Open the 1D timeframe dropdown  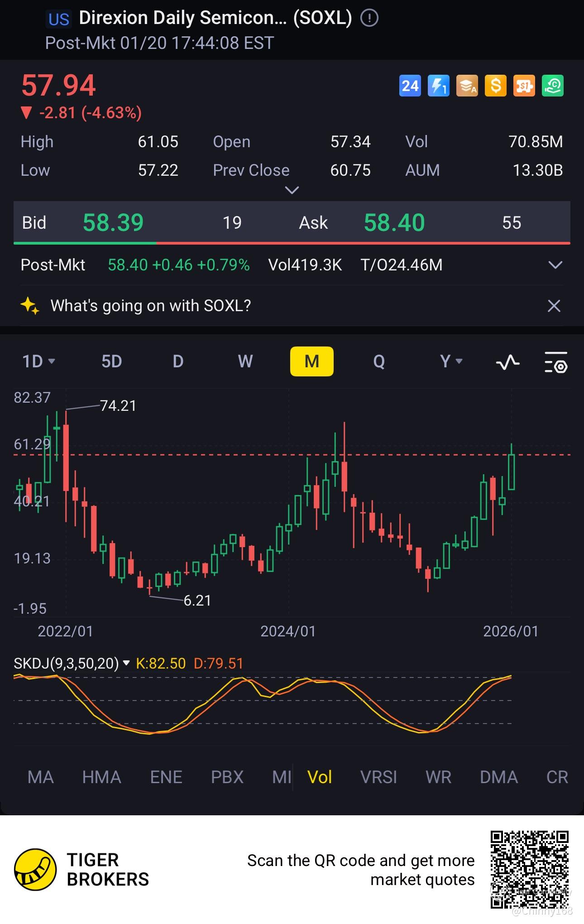(39, 361)
